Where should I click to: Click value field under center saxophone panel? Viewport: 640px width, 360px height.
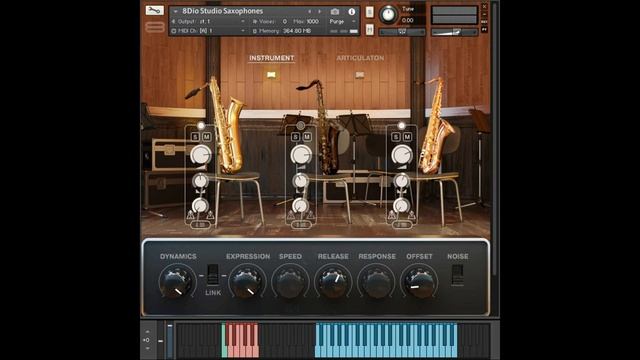coord(301,225)
